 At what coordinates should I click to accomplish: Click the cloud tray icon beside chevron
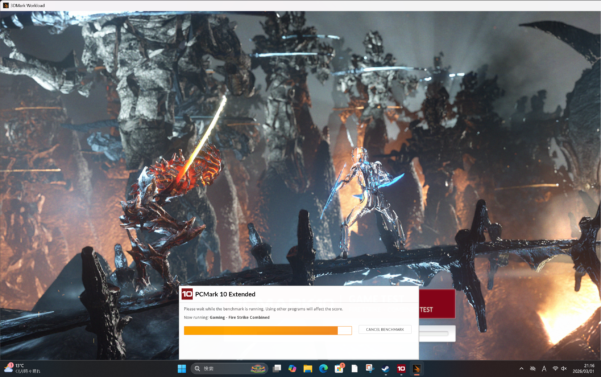pos(533,369)
